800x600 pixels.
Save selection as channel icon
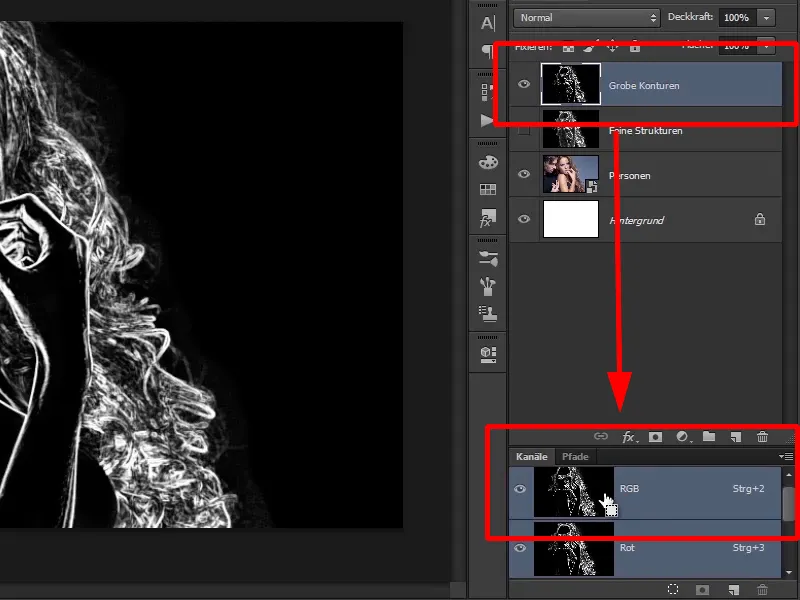[x=703, y=590]
